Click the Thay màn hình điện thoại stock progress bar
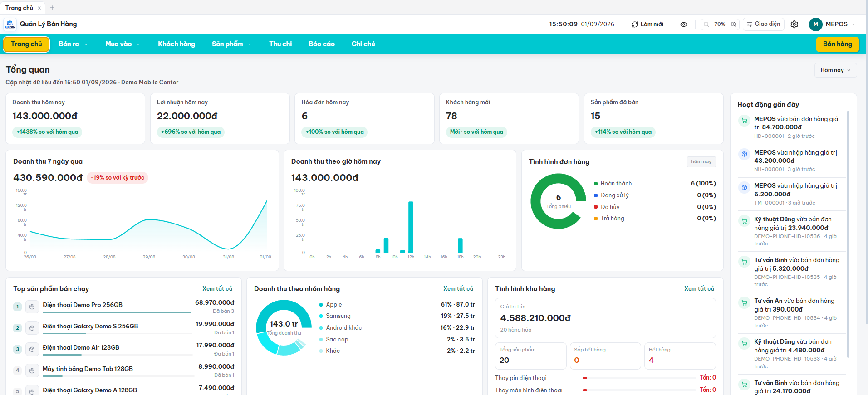This screenshot has width=868, height=395. [x=639, y=390]
